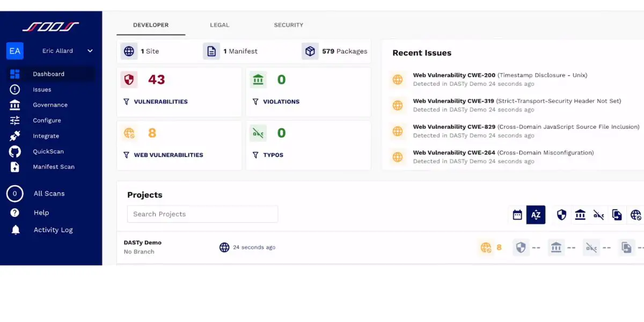The width and height of the screenshot is (644, 322).
Task: Toggle alphabetical A-Z project sorting
Action: (x=536, y=215)
